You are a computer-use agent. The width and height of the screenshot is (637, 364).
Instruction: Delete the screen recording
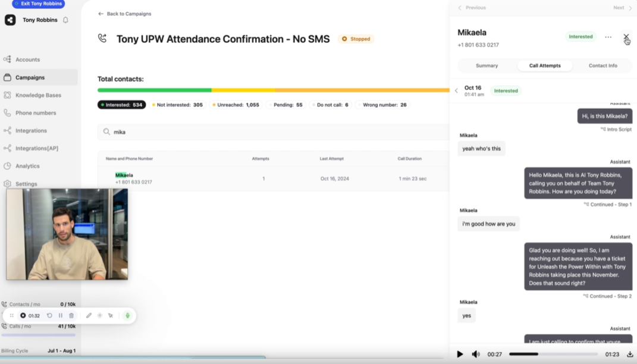[x=71, y=316]
